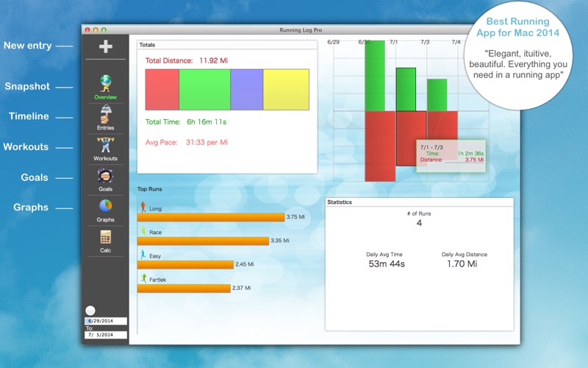Screen dimensions: 588x368
Task: Click the Long run runner icon
Action: 143,208
